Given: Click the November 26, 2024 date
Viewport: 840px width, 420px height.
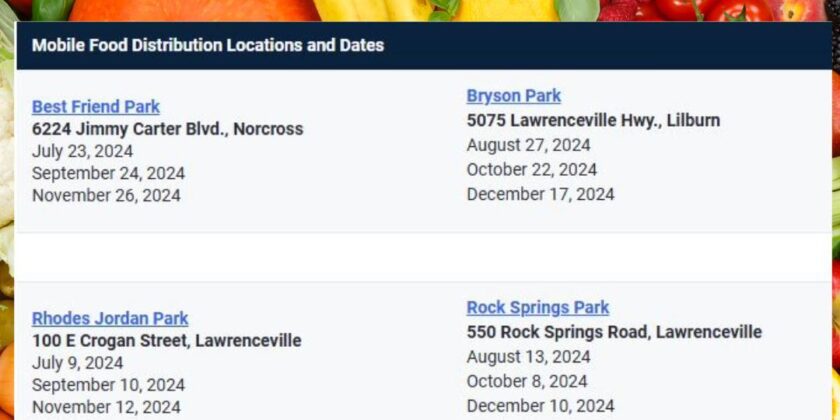Looking at the screenshot, I should 106,196.
